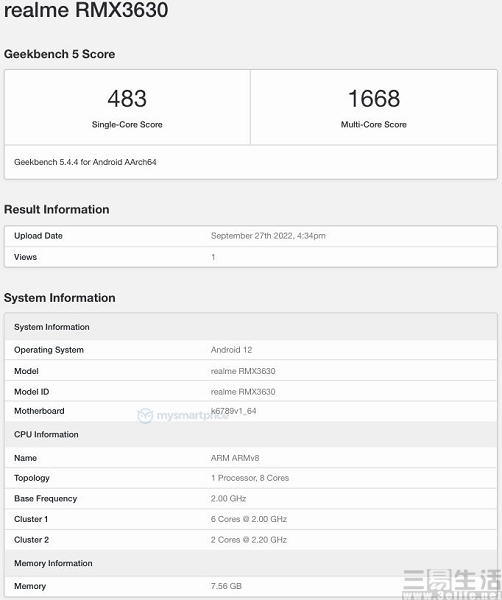
Task: Select 'Geekbench 5.4.4 for Android AArch64' text
Action: pos(85,162)
